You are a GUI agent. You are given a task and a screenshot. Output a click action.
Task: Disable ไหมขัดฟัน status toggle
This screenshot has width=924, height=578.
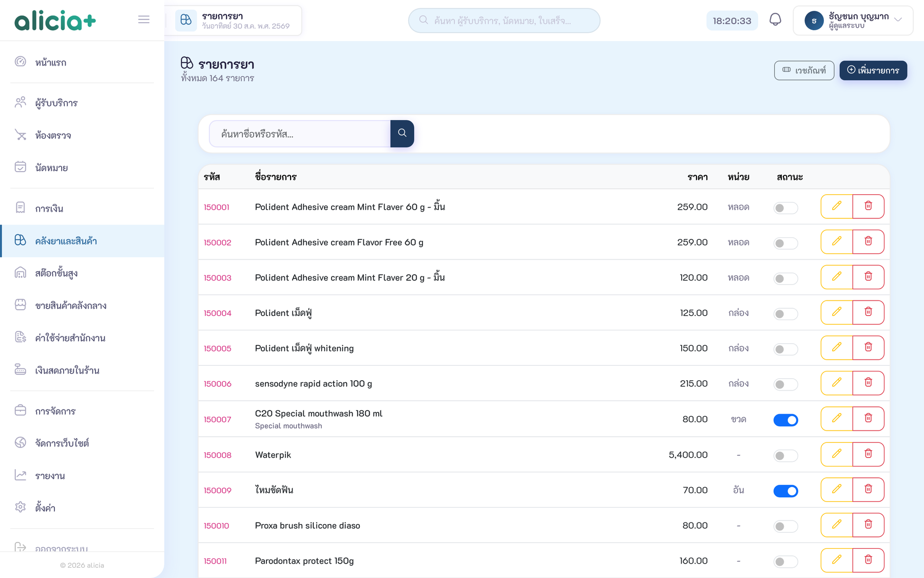(x=785, y=491)
